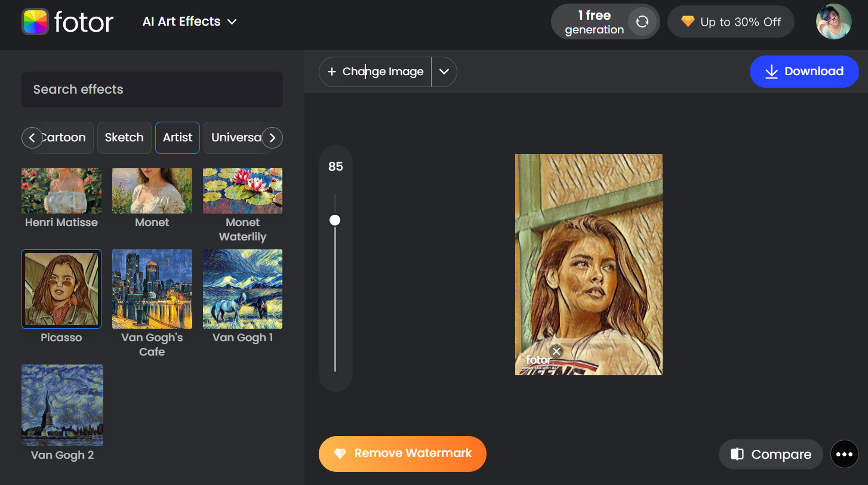Click the Up to 30% Off offer
Viewport: 868px width, 485px height.
click(x=731, y=21)
